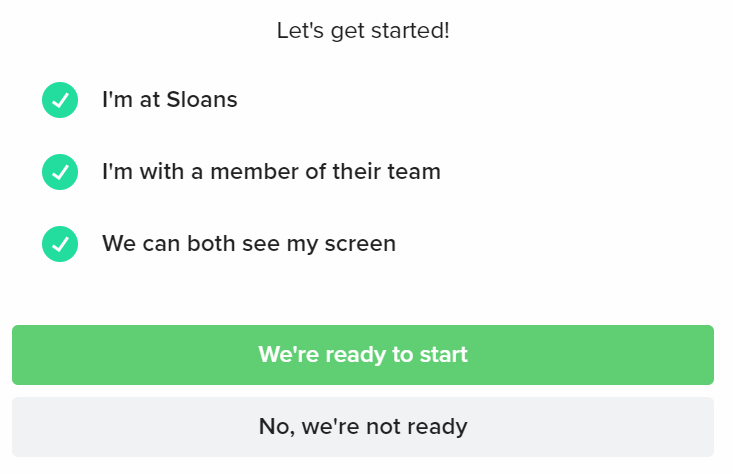Select the We can both see my screen text
This screenshot has height=474, width=733.
[x=249, y=244]
